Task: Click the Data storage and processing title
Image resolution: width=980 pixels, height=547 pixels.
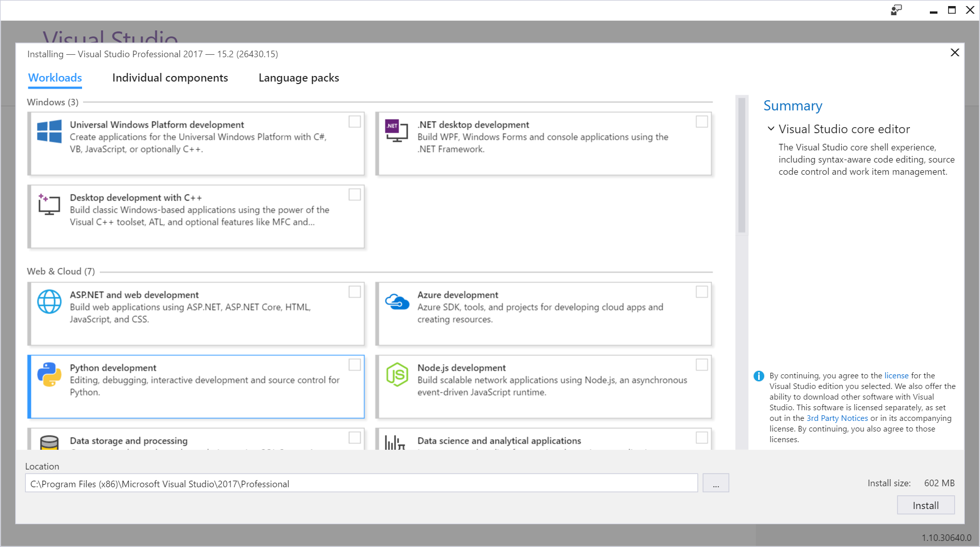Action: (129, 441)
